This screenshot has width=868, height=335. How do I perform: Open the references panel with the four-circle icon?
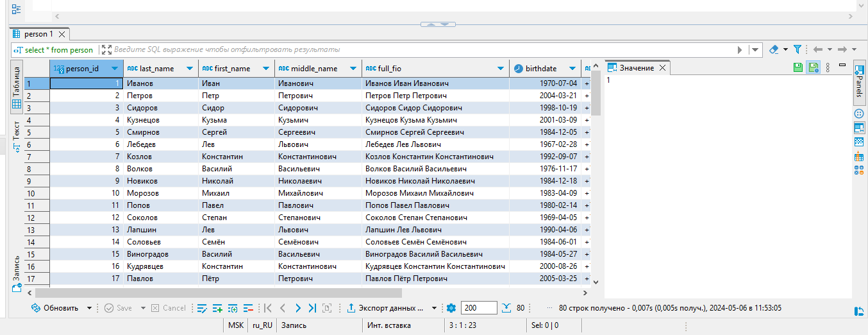point(860,170)
